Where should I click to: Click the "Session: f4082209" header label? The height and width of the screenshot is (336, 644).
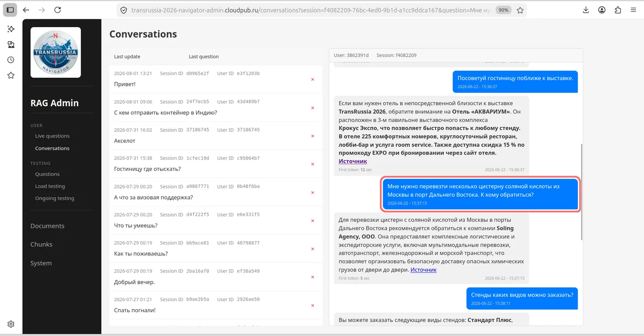(x=397, y=55)
